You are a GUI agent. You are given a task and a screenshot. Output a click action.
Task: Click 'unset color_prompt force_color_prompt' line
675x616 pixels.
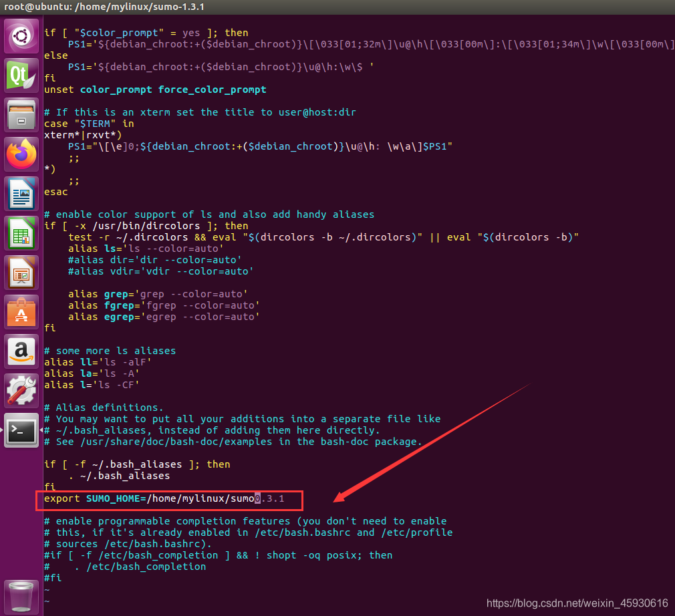coord(155,90)
